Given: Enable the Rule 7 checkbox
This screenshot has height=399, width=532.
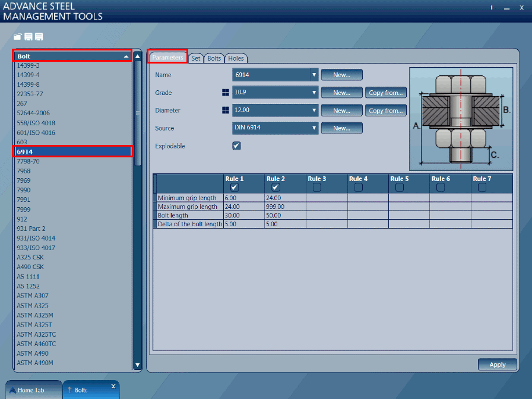Looking at the screenshot, I should (x=482, y=187).
